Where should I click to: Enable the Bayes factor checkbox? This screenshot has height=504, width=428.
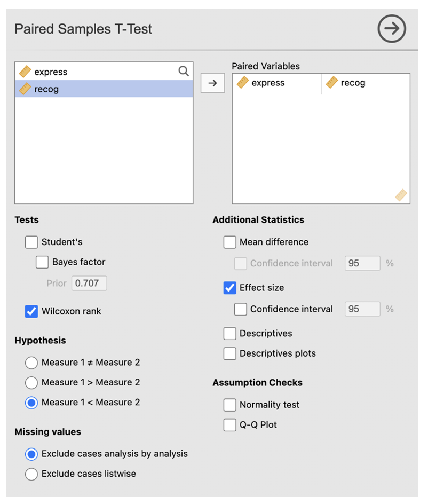(42, 262)
